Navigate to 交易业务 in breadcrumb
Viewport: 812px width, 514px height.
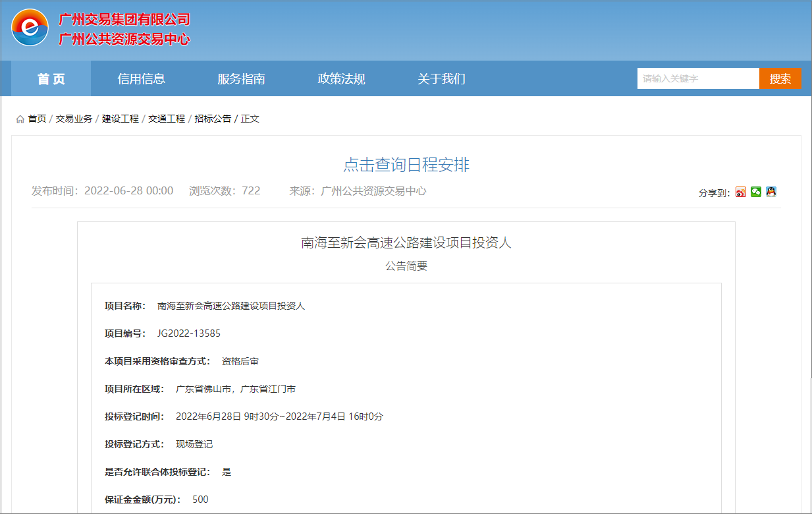(x=74, y=119)
